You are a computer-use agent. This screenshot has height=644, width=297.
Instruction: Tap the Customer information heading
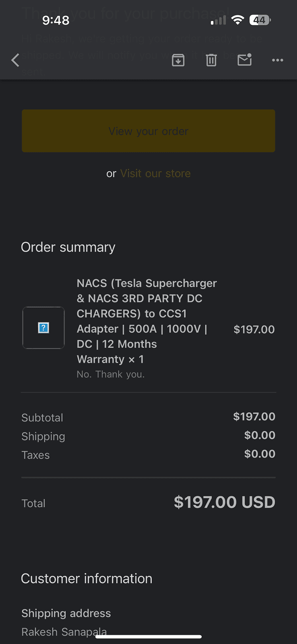tap(87, 579)
